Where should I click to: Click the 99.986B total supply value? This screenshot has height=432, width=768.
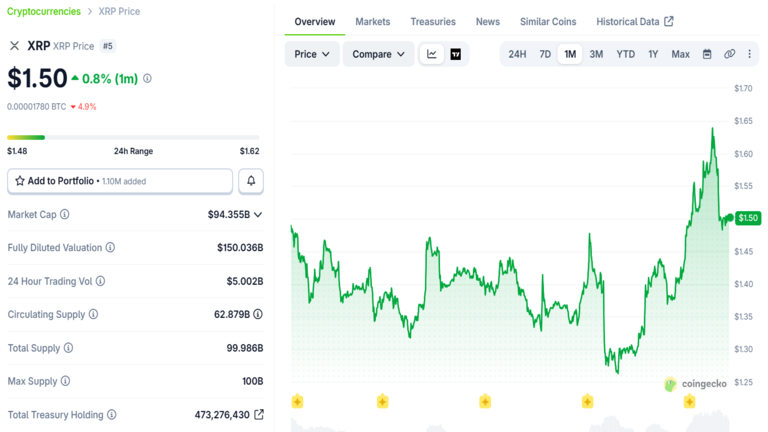(x=245, y=348)
